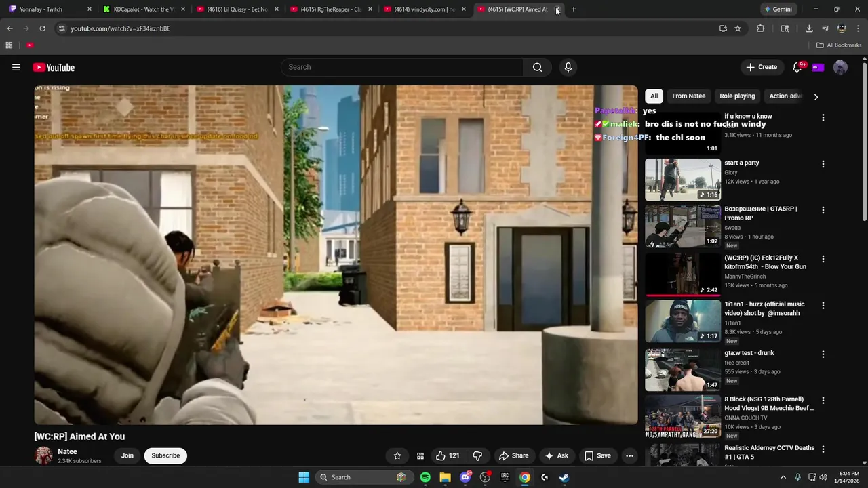Open options for 'if u know u know' video

823,117
